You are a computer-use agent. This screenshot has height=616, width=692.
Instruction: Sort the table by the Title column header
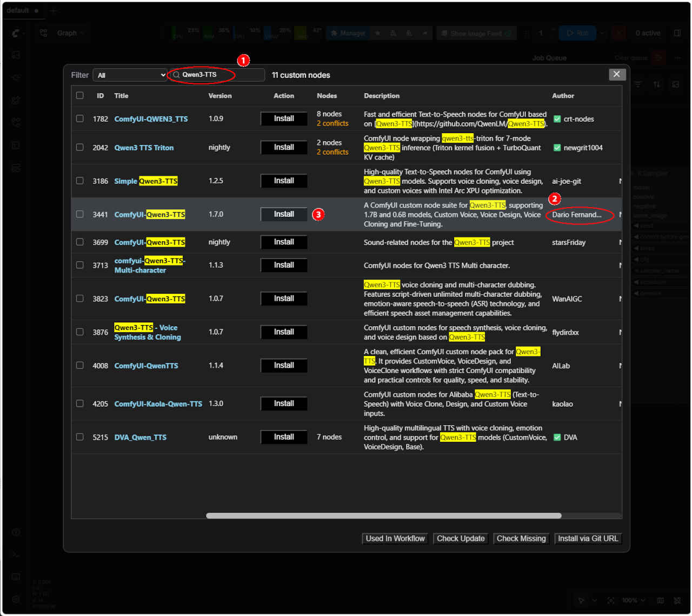[x=121, y=96]
